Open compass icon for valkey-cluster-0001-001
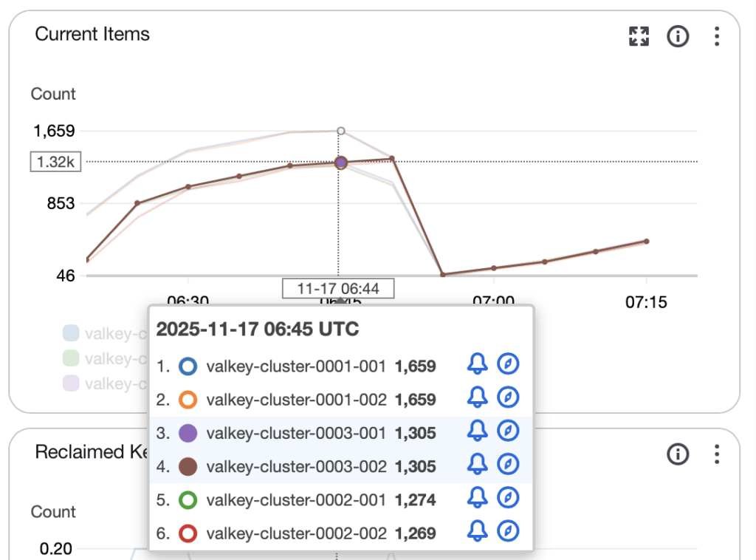Viewport: 756px width, 560px height. (x=508, y=365)
